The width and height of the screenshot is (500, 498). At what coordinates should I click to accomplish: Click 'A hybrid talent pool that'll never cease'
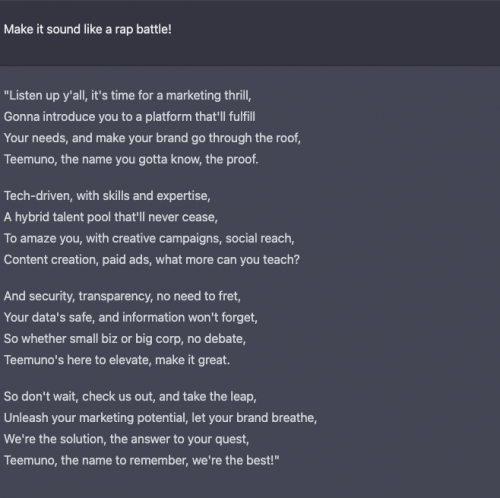pyautogui.click(x=111, y=217)
